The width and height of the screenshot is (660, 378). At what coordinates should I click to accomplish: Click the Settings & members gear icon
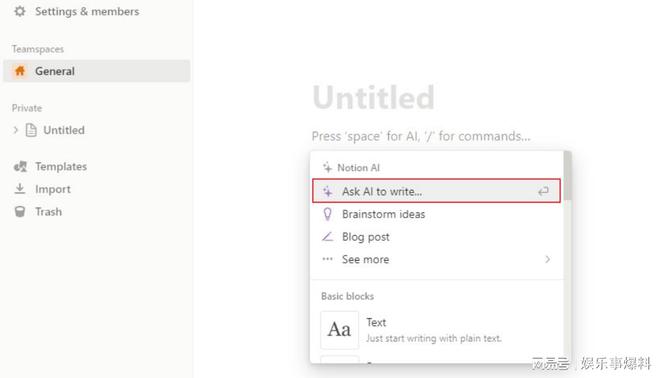click(20, 11)
